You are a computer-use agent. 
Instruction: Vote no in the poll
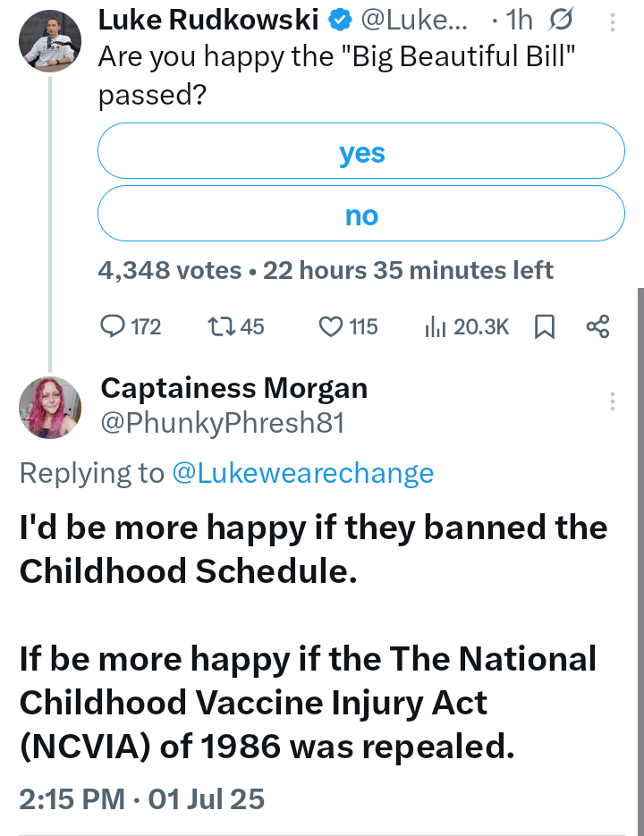[360, 215]
